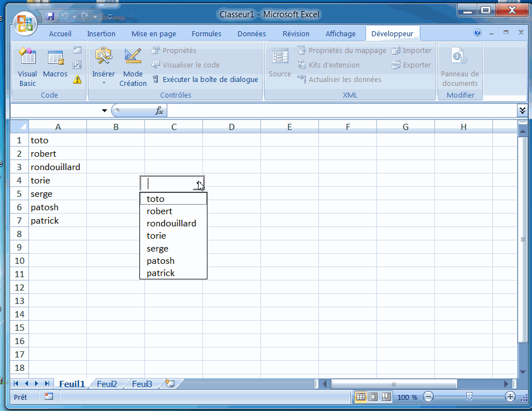
Task: Click the Redo arrow icon
Action: (85, 16)
